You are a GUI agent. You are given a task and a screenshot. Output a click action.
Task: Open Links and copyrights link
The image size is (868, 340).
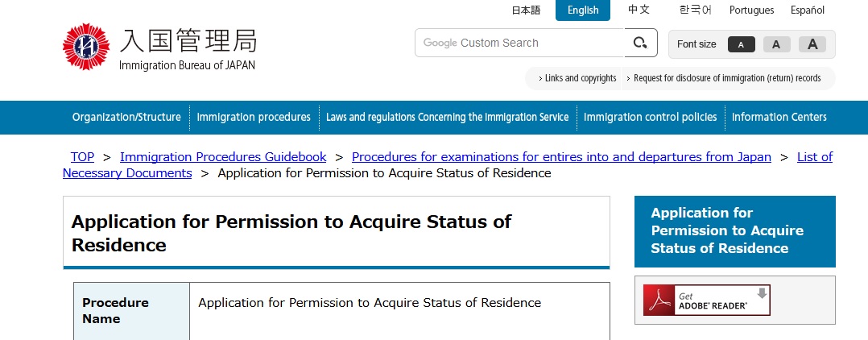pyautogui.click(x=580, y=78)
